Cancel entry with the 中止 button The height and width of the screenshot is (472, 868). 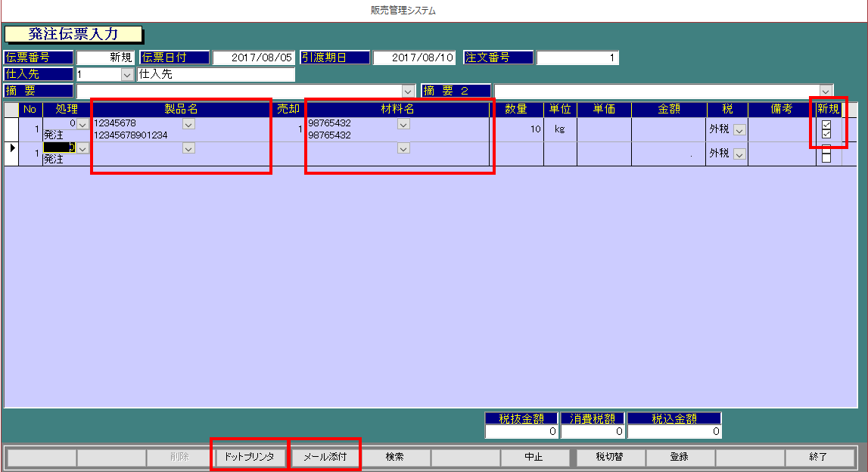tap(534, 457)
